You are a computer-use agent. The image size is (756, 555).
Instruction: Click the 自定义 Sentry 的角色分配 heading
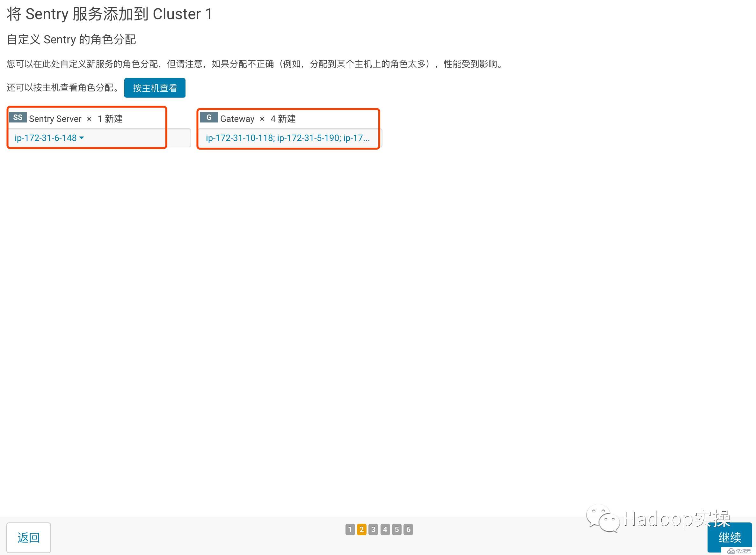[71, 40]
